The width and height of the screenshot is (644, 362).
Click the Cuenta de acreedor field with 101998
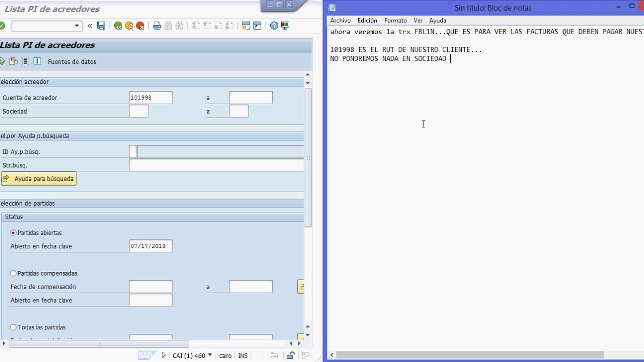point(151,98)
